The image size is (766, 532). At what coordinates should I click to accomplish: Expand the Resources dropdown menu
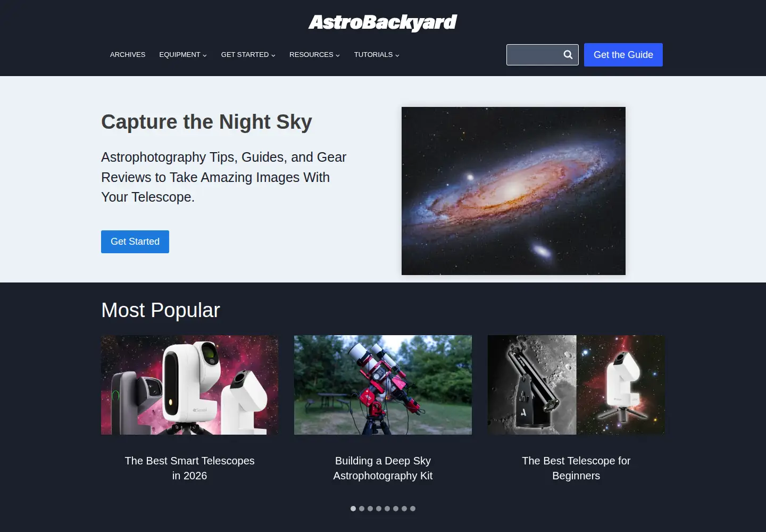click(x=314, y=55)
